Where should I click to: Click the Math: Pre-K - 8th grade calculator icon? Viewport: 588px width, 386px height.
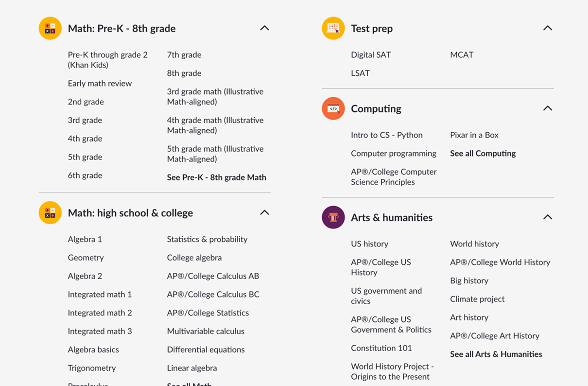click(x=50, y=28)
